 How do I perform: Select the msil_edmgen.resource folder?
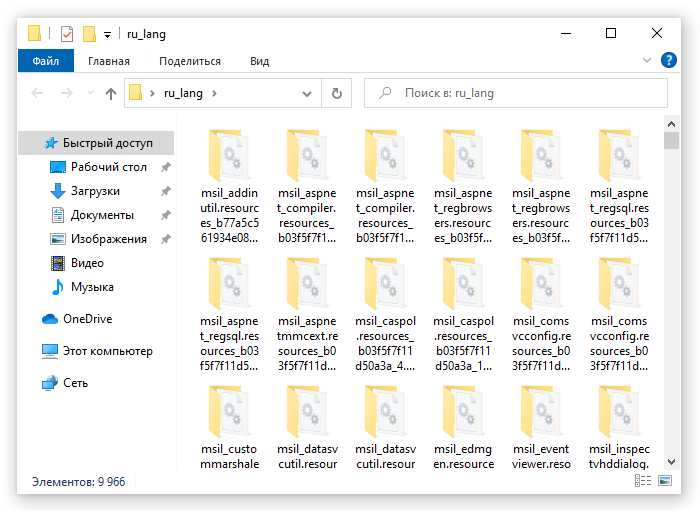click(x=463, y=428)
